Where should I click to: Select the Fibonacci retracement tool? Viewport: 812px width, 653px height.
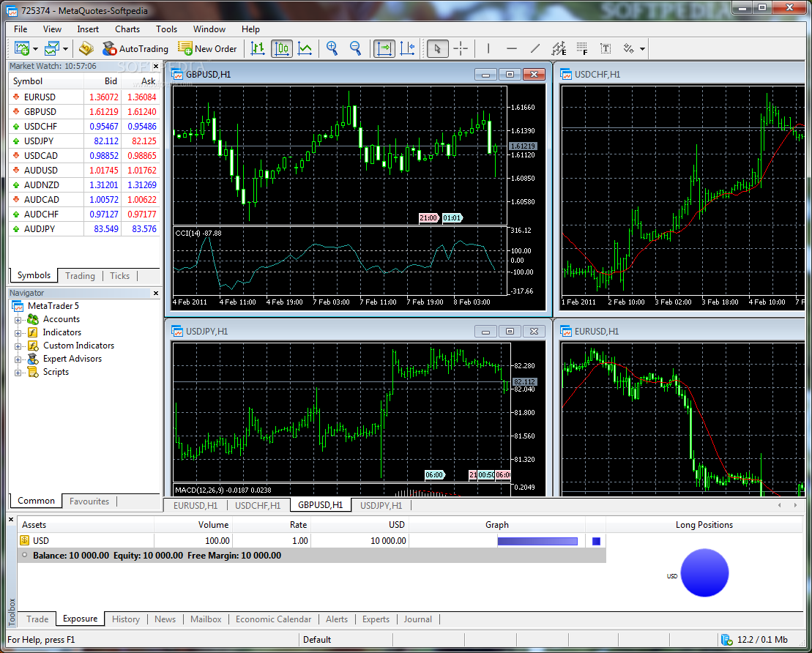[x=582, y=48]
